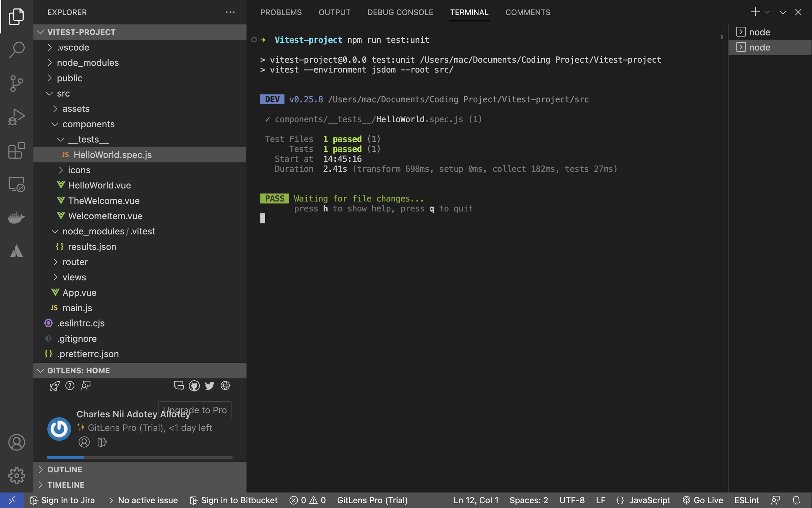This screenshot has width=812, height=508.
Task: Open Remote Explorer in activity bar
Action: point(16,185)
